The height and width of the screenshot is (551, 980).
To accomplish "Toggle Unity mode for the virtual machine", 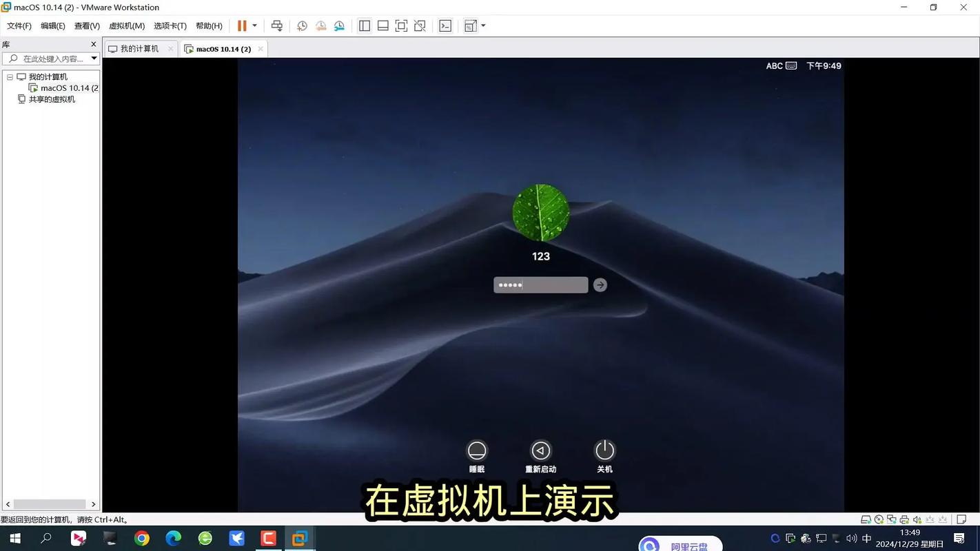I will tap(419, 25).
